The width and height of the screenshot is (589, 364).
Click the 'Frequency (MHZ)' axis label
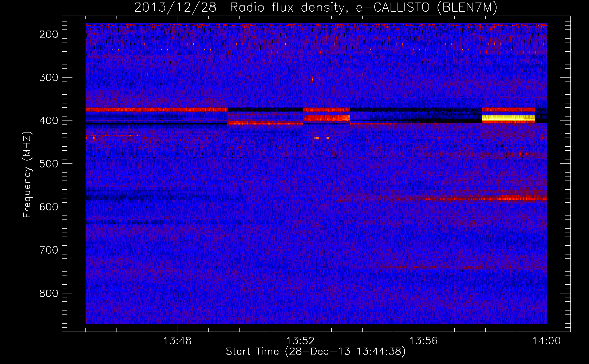click(28, 174)
